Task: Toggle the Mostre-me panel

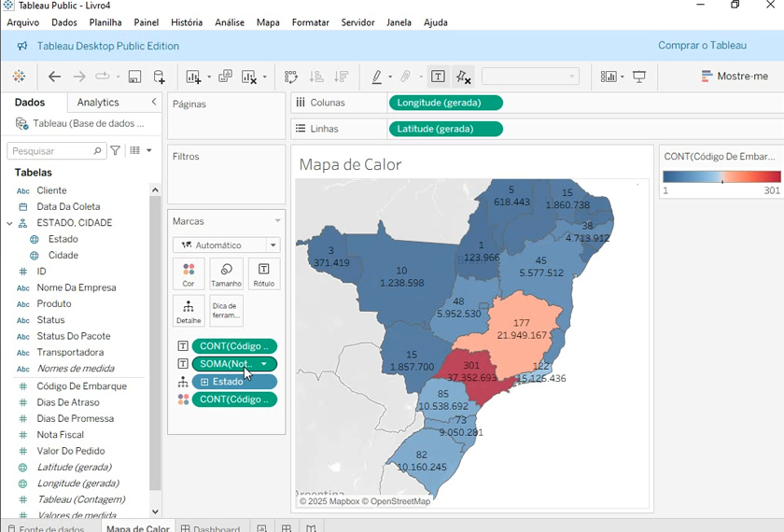Action: coord(735,77)
